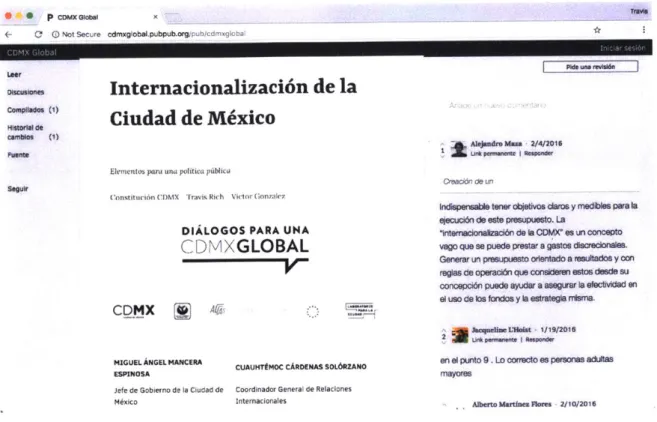Click Iniciar sesión link
The height and width of the screenshot is (422, 657).
[x=623, y=48]
